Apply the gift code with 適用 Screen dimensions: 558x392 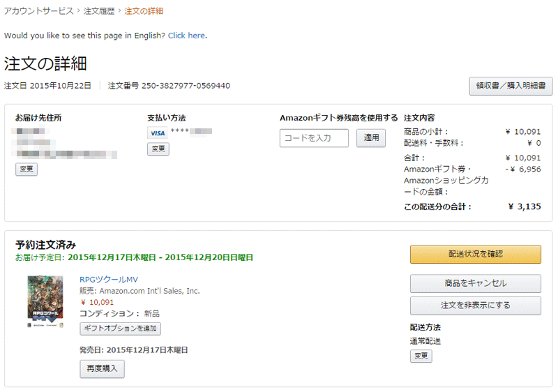coord(371,138)
